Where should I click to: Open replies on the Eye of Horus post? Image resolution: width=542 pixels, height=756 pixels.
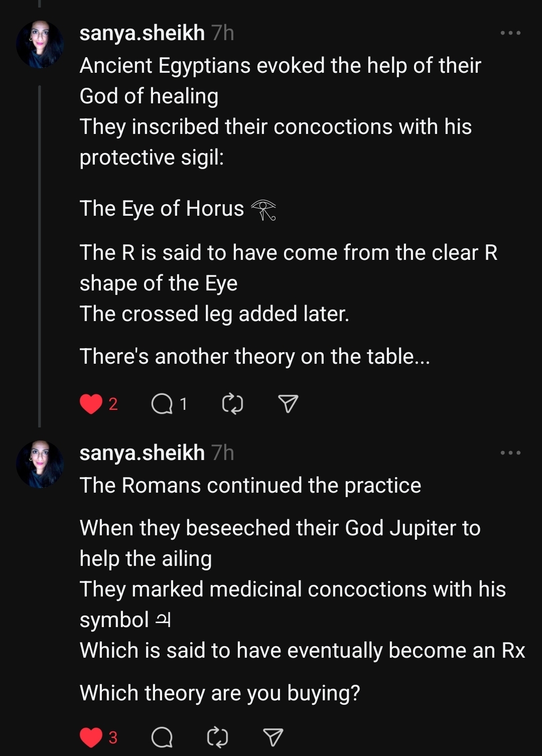pyautogui.click(x=162, y=404)
